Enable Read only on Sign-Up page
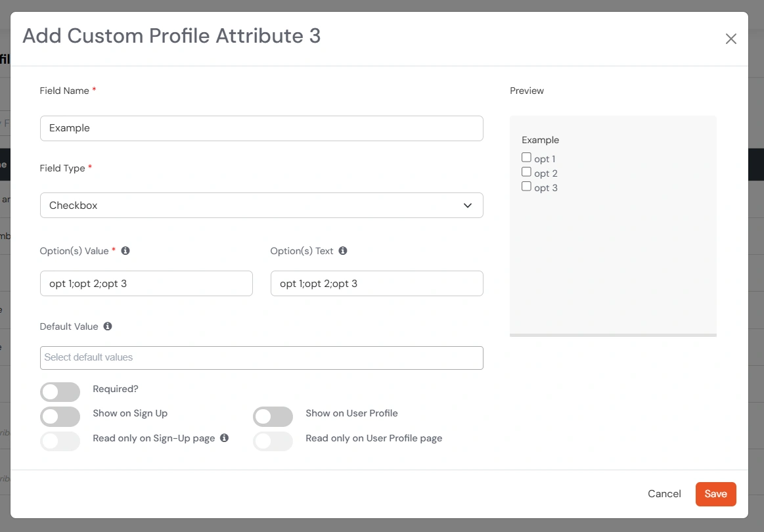This screenshot has height=532, width=764. click(x=60, y=441)
